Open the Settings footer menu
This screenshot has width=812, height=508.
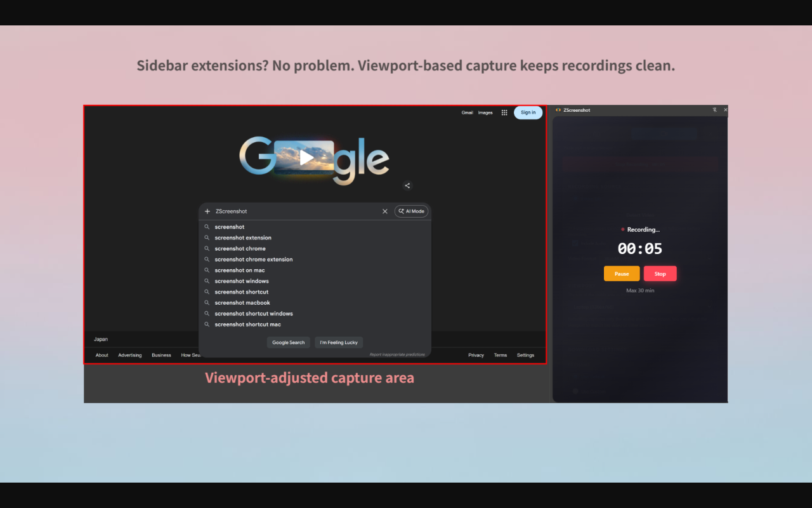point(525,355)
